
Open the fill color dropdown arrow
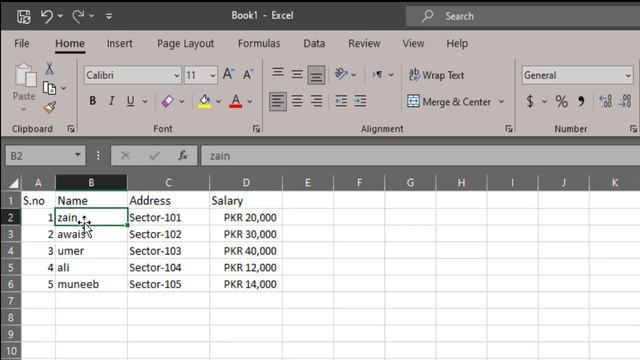pyautogui.click(x=219, y=101)
